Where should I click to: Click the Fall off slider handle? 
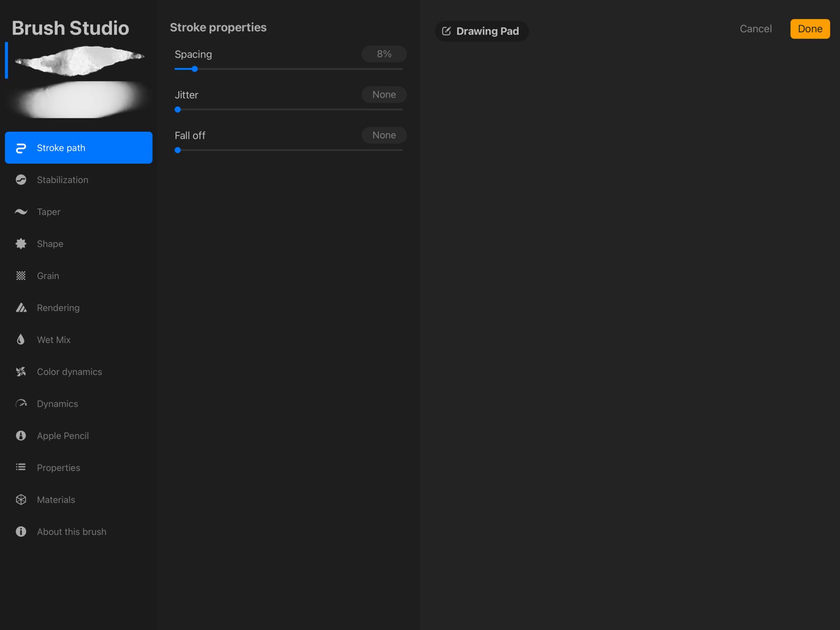[x=178, y=150]
